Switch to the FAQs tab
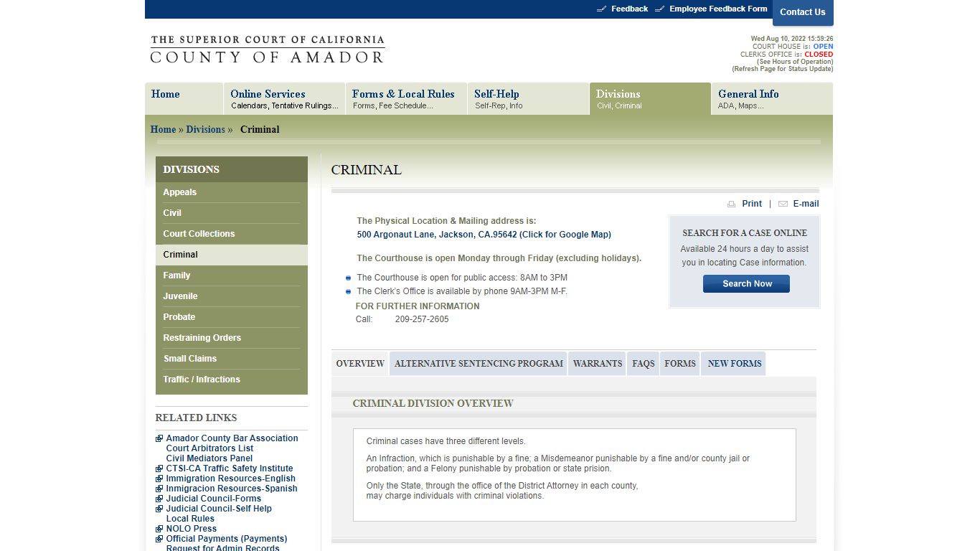This screenshot has width=980, height=551. pyautogui.click(x=644, y=364)
